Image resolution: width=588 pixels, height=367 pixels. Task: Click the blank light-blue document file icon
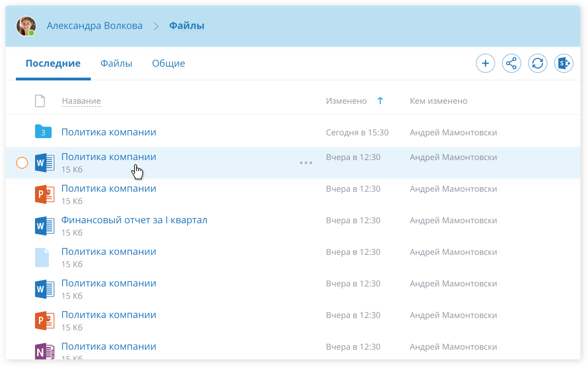[42, 257]
